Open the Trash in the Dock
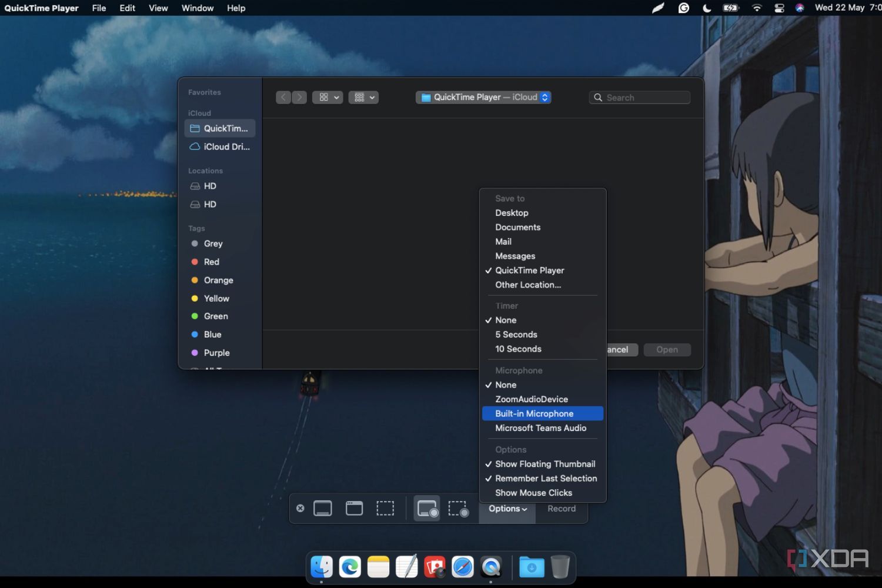 560,567
